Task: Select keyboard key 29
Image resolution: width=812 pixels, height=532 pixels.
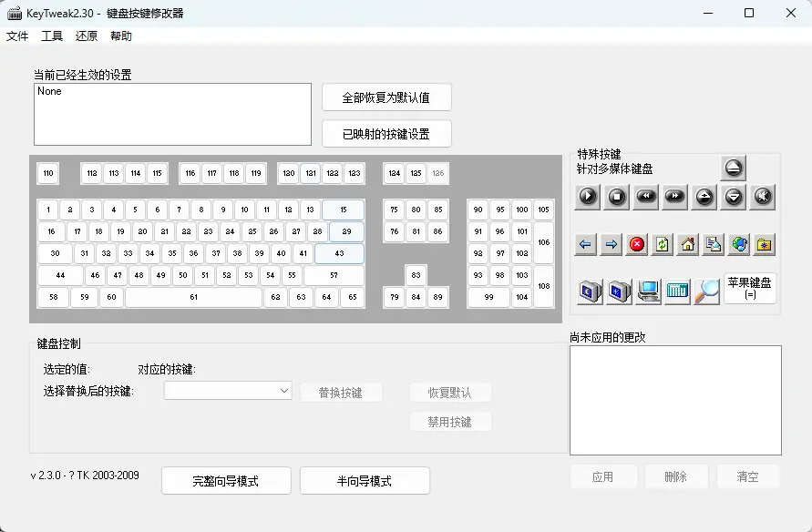Action: (x=347, y=231)
